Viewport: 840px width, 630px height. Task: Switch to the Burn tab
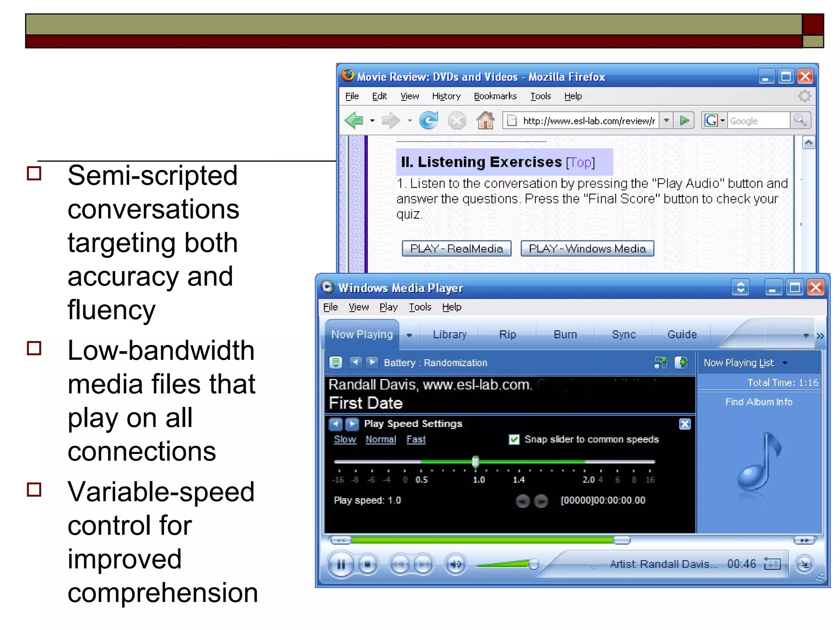tap(565, 335)
